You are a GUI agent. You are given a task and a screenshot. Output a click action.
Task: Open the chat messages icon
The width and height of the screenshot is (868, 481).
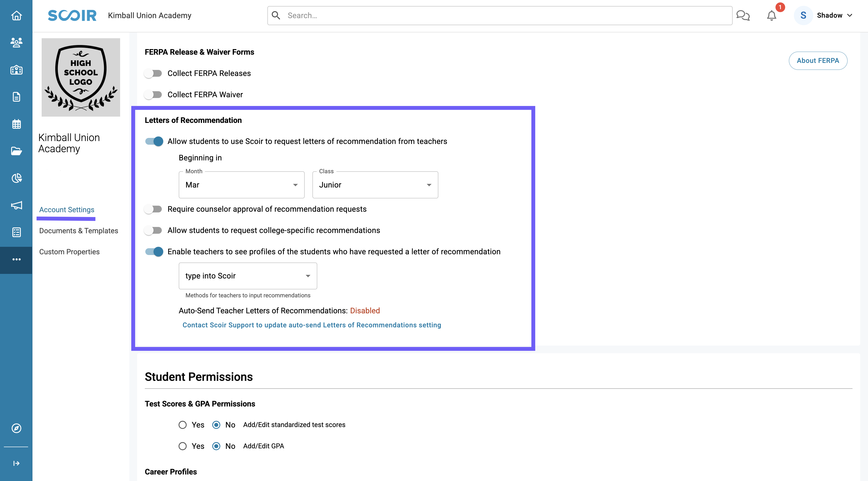[x=743, y=15]
